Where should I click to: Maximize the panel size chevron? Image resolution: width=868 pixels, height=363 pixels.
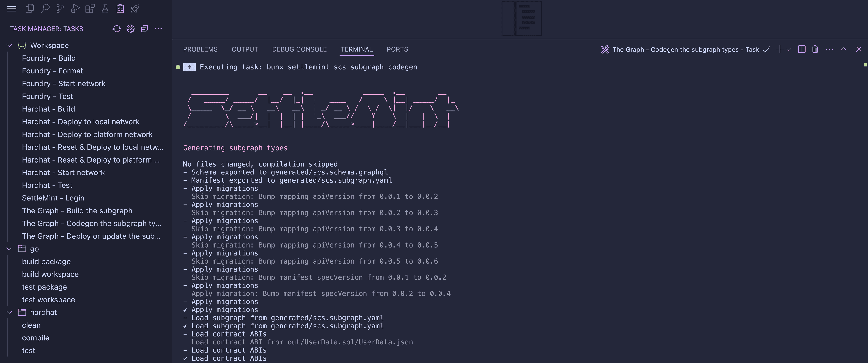coord(844,49)
